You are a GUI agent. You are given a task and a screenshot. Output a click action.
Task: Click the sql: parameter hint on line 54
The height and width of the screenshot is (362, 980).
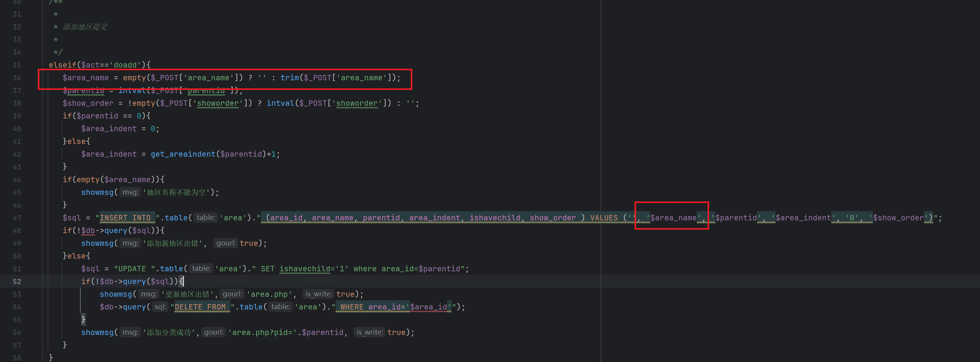pyautogui.click(x=160, y=307)
